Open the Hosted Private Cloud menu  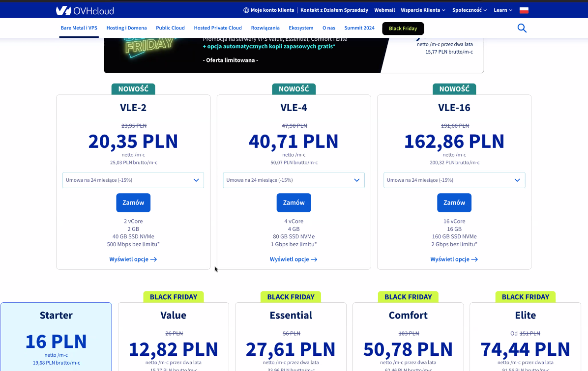[218, 28]
